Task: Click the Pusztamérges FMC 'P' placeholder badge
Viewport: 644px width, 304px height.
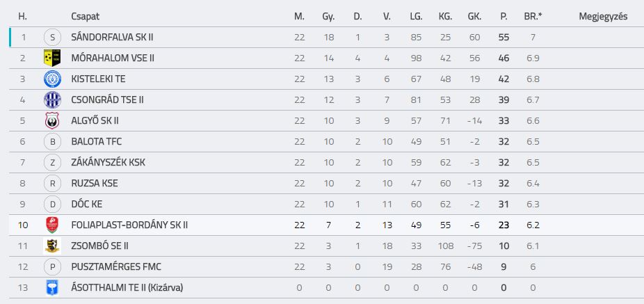Action: point(52,267)
